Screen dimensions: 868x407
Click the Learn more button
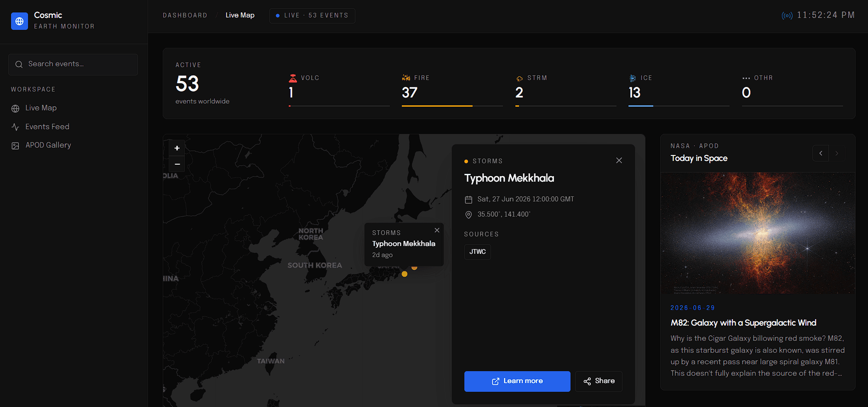(517, 381)
